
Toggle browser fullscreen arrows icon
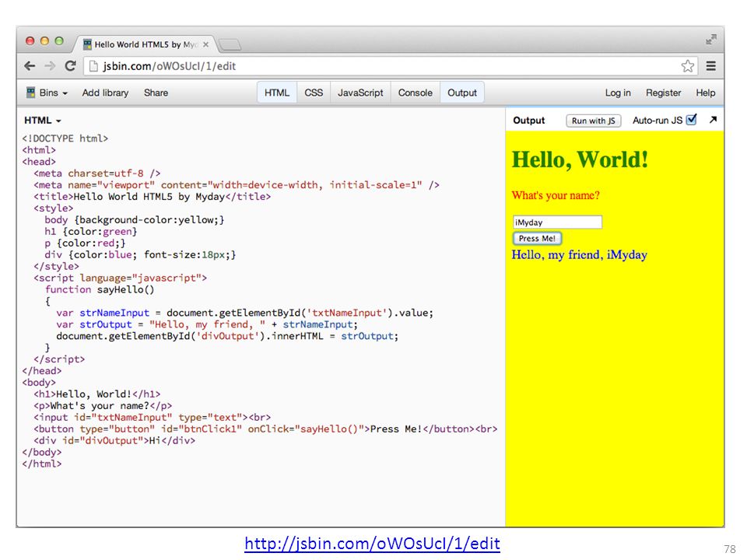tap(711, 40)
